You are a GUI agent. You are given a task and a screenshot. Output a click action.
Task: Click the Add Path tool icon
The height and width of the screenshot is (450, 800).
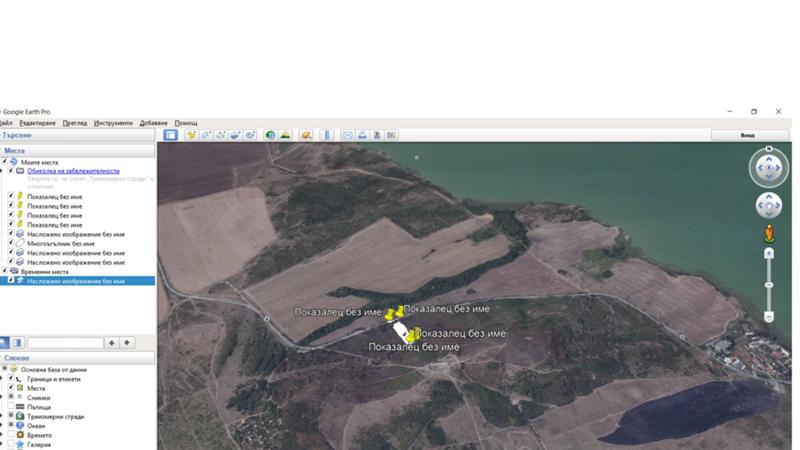[x=220, y=135]
